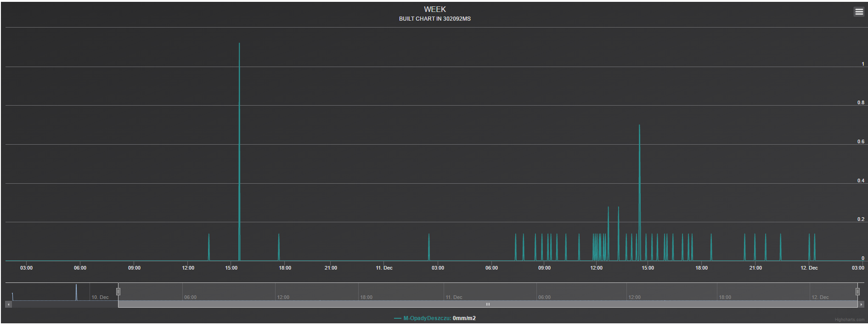The height and width of the screenshot is (327, 868).
Task: Open the Highcharts.com credits link
Action: click(x=850, y=320)
